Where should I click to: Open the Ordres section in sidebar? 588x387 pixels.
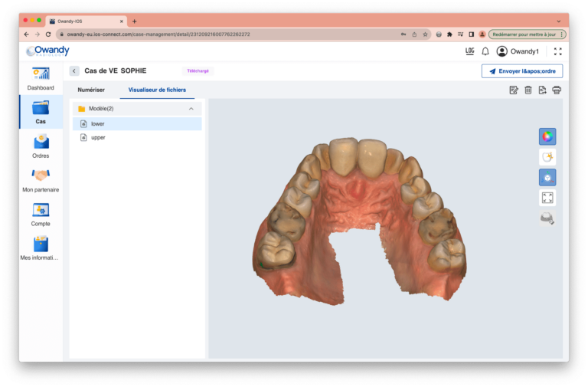(41, 146)
